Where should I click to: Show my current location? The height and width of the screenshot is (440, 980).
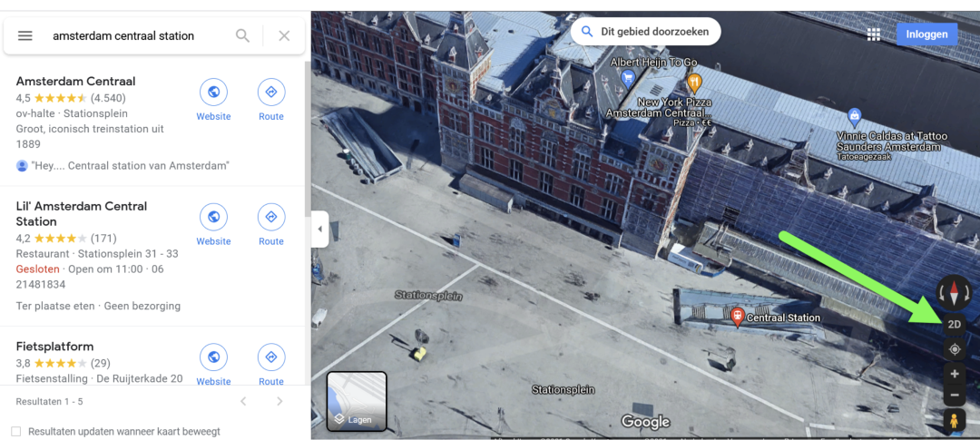pyautogui.click(x=955, y=349)
